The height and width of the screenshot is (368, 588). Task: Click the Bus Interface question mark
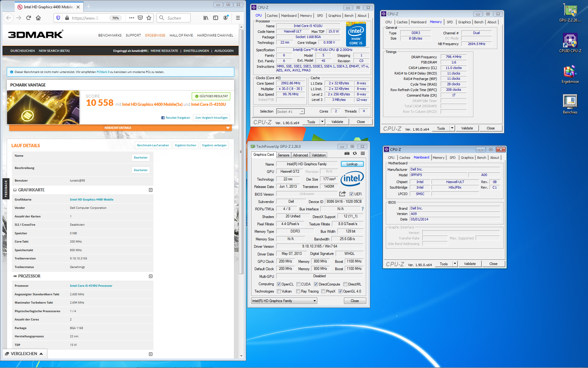coord(363,209)
